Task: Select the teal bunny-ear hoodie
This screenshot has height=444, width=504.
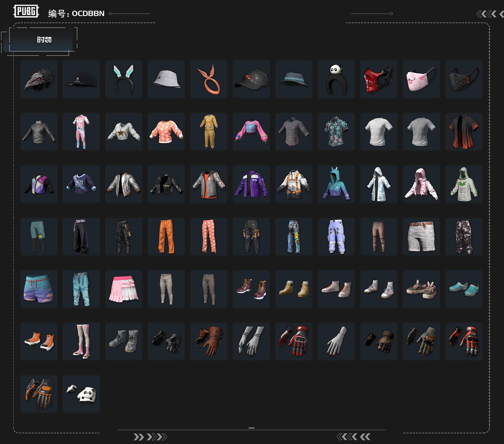Action: [336, 184]
